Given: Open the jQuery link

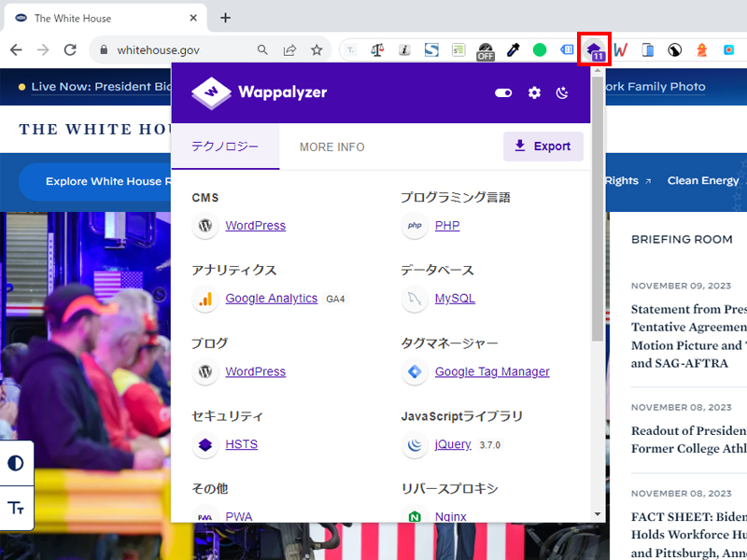Looking at the screenshot, I should [x=453, y=444].
